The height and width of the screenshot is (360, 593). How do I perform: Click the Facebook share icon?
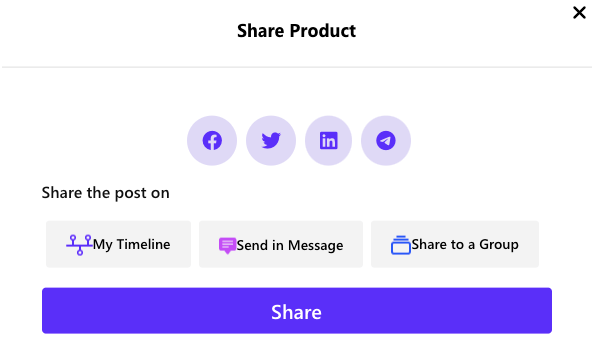click(212, 141)
